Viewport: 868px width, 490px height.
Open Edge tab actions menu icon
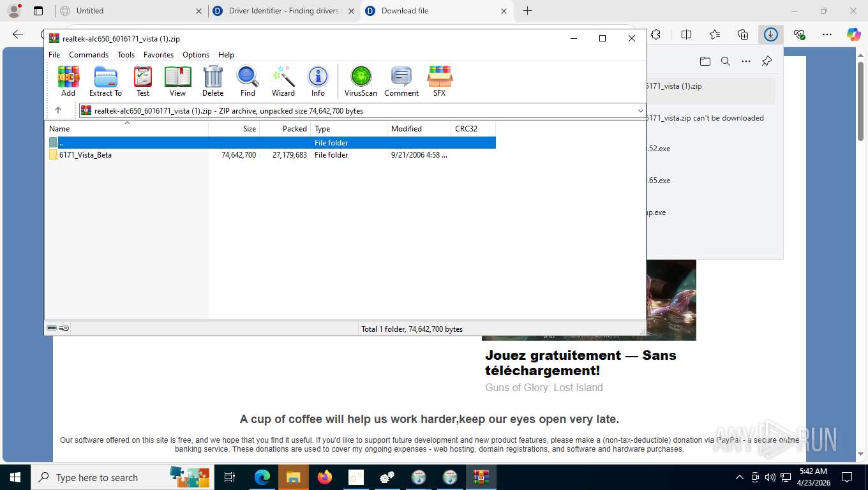(x=38, y=11)
